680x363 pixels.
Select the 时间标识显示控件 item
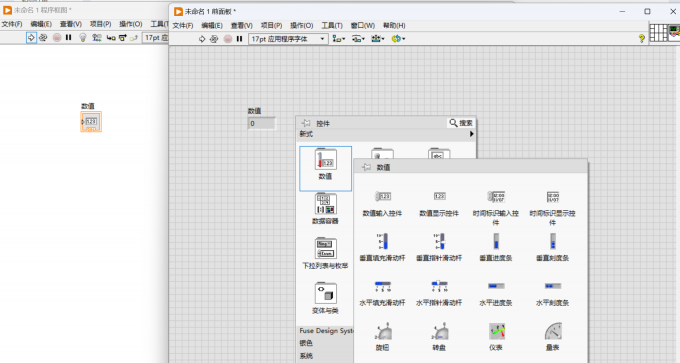(x=552, y=208)
